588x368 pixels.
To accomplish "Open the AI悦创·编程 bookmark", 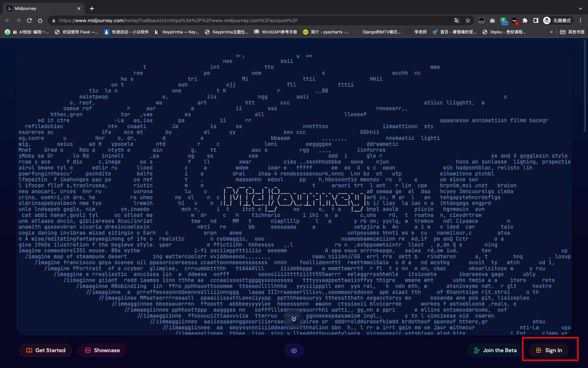I will (x=31, y=32).
